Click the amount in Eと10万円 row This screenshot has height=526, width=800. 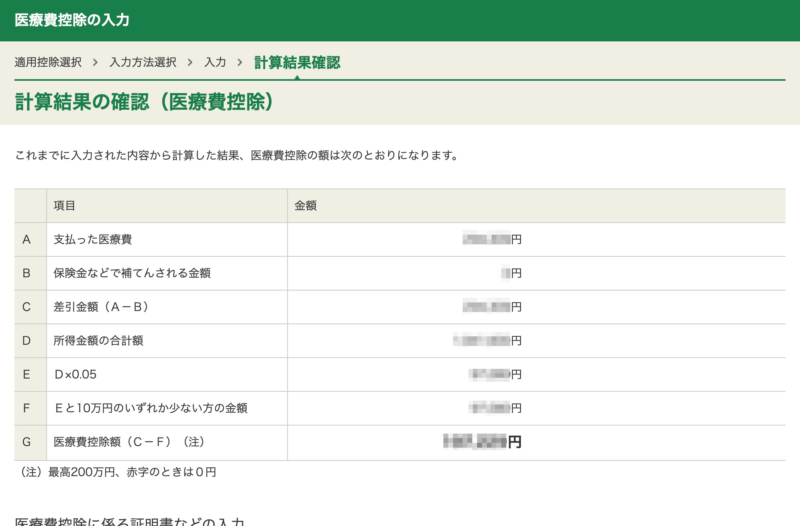(495, 408)
